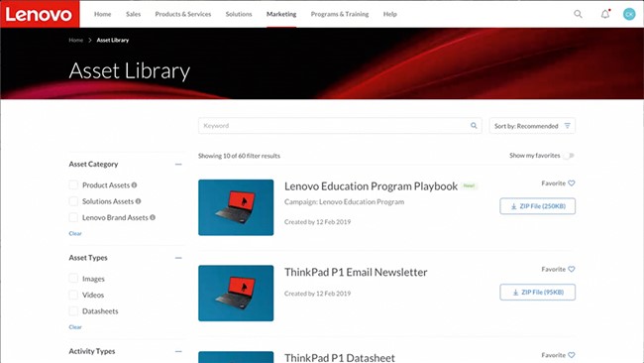
Task: Open the ThinkPad P1 Email Newsletter thumbnail
Action: [x=236, y=294]
